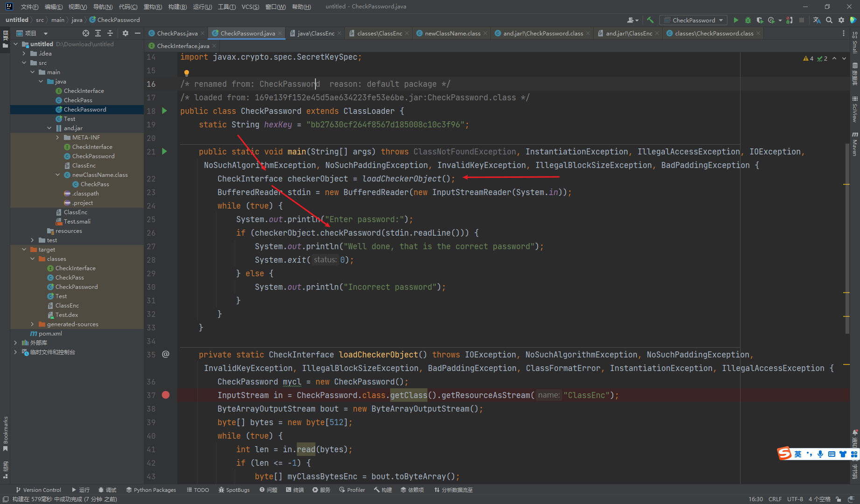Viewport: 860px width, 504px height.
Task: Open project panel options gear
Action: coord(125,33)
